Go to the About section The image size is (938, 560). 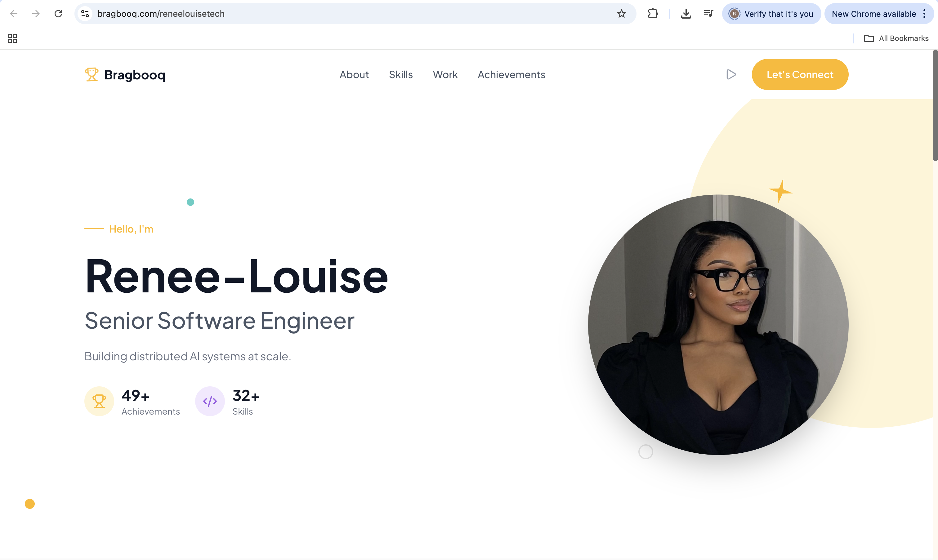pyautogui.click(x=354, y=75)
